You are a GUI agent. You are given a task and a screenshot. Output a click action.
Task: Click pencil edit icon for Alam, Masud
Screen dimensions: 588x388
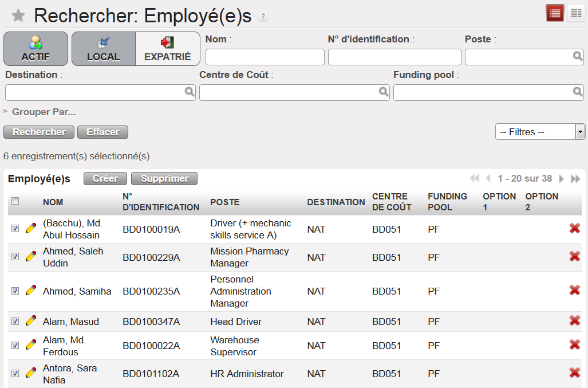click(31, 321)
